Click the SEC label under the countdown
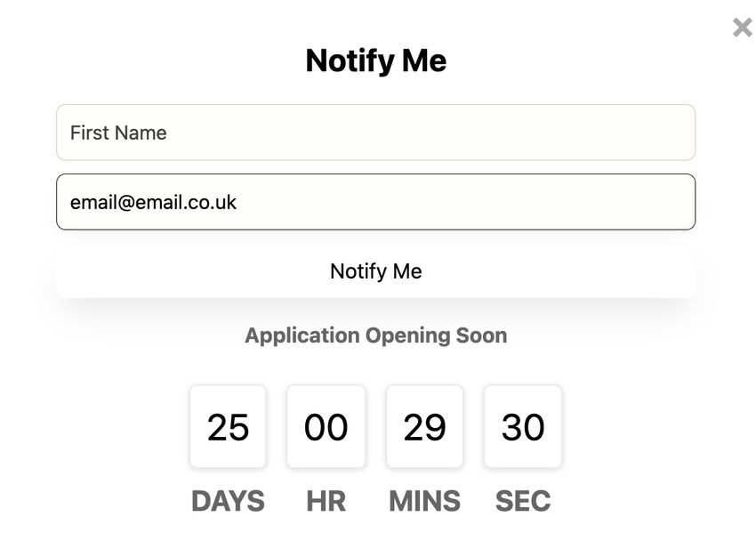The image size is (756, 549). pyautogui.click(x=523, y=501)
